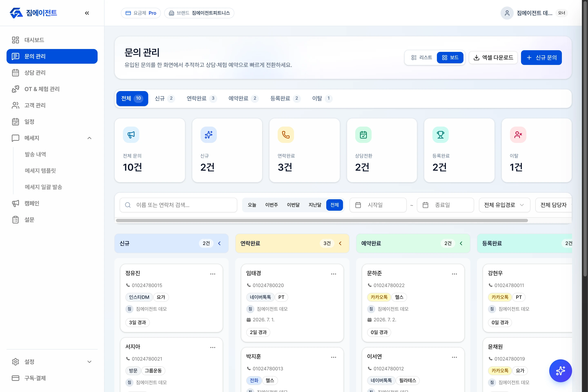Switch to 보드 view
This screenshot has height=392, width=588.
[x=450, y=58]
